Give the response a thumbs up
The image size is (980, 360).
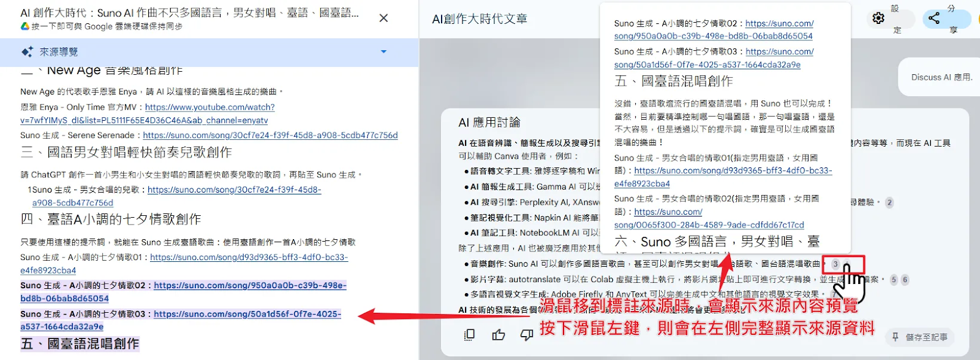click(x=499, y=335)
